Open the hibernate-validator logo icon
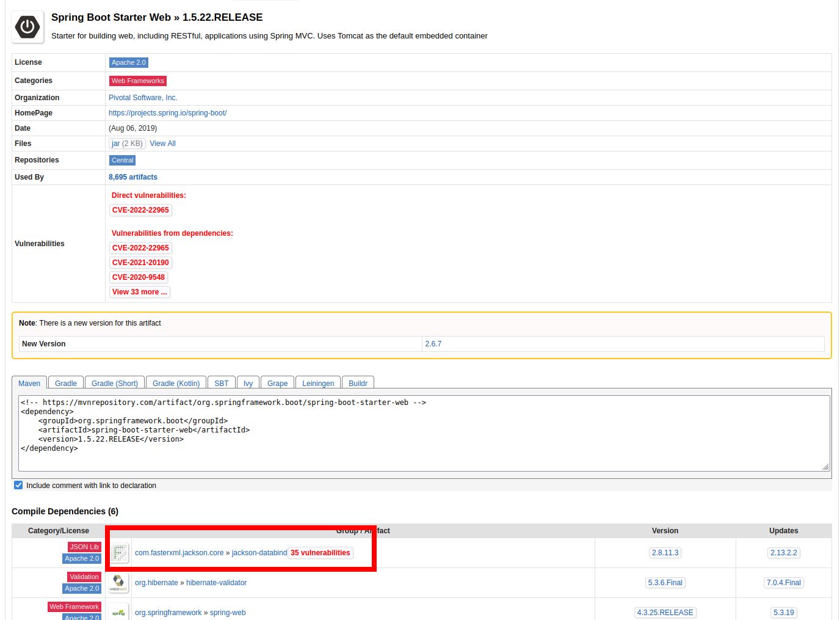This screenshot has width=840, height=620. 119,583
